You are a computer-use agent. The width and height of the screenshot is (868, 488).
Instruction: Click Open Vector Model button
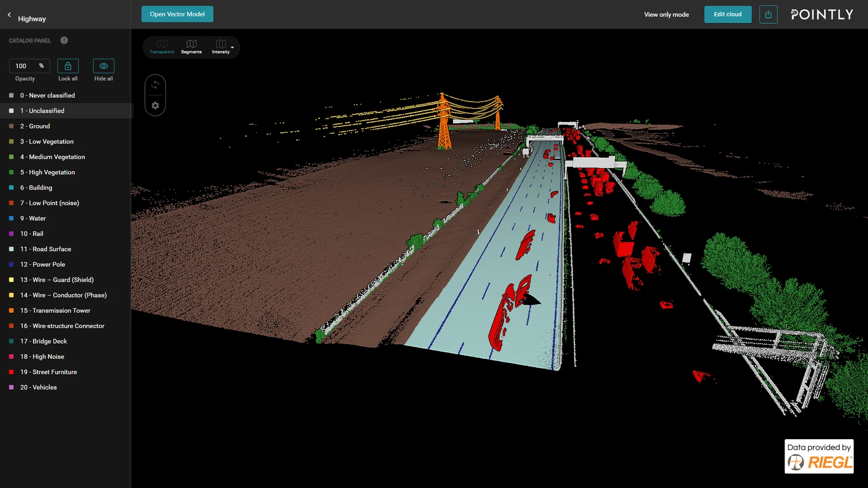[177, 14]
